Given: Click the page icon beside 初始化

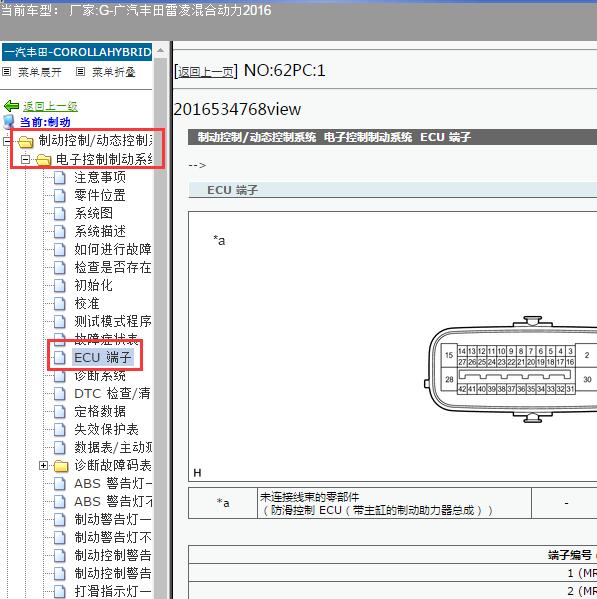Looking at the screenshot, I should 60,286.
